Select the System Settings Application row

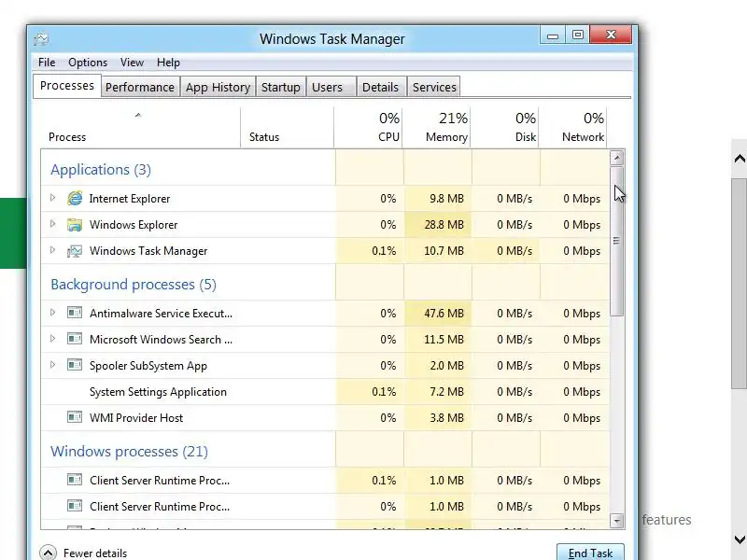(325, 391)
